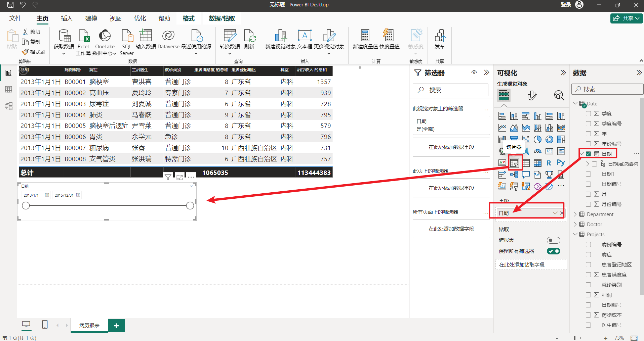Expand the Doctor table
Image resolution: width=644 pixels, height=341 pixels.
575,224
